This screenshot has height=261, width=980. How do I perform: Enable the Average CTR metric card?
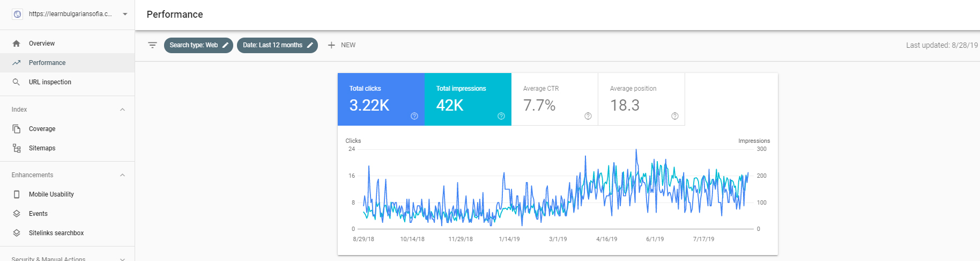tap(554, 99)
